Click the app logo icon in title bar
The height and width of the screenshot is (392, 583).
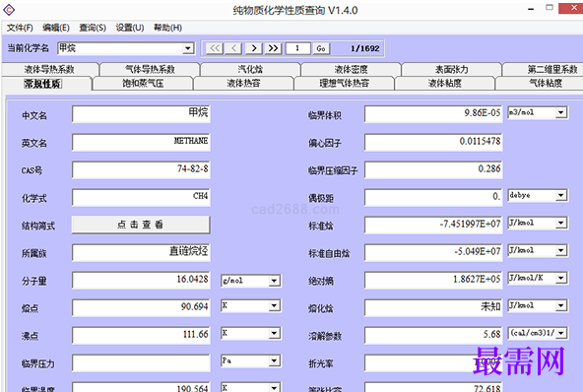pos(9,10)
